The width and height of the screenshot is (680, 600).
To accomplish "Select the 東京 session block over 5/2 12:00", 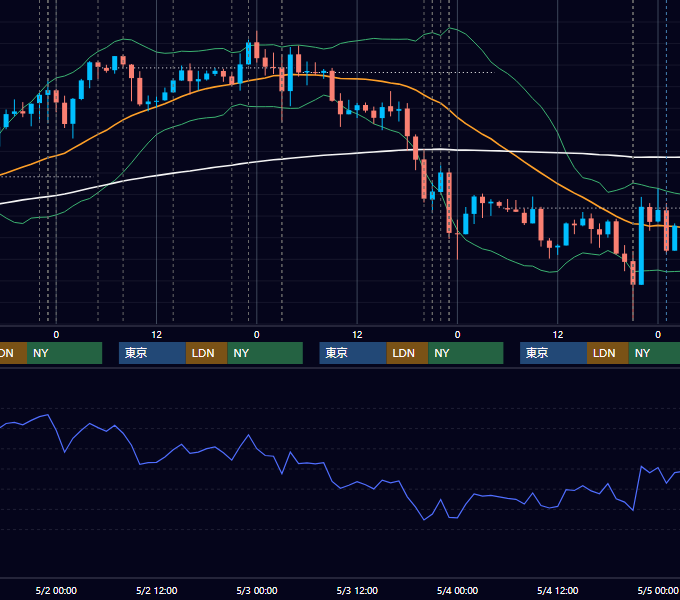I will click(152, 353).
